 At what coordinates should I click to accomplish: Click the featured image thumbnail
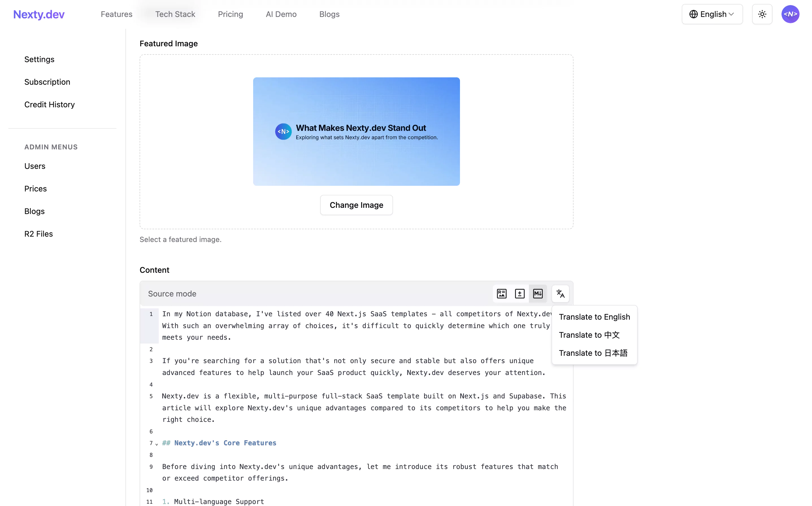pyautogui.click(x=356, y=132)
